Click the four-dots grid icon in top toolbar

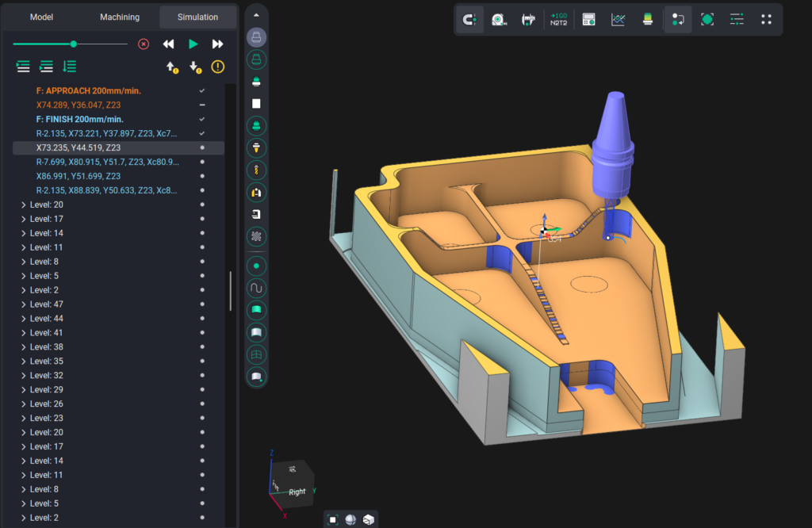(x=766, y=20)
